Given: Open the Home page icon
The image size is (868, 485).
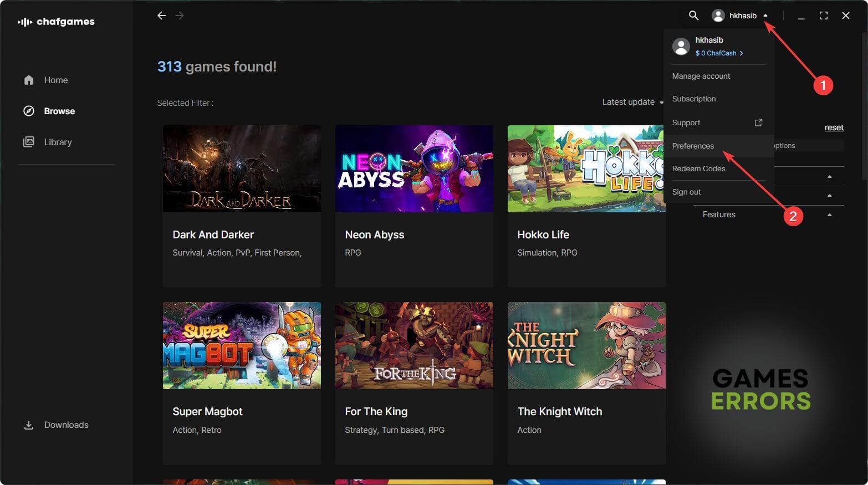Looking at the screenshot, I should pyautogui.click(x=29, y=80).
